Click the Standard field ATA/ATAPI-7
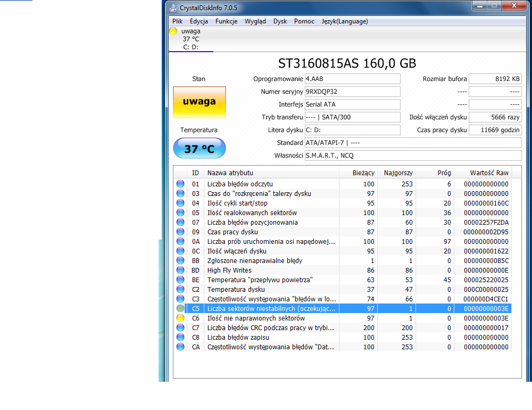The height and width of the screenshot is (410, 532). [x=413, y=143]
